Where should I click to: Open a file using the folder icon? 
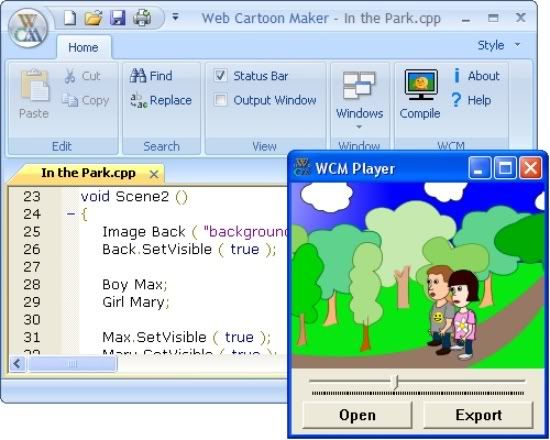(93, 18)
